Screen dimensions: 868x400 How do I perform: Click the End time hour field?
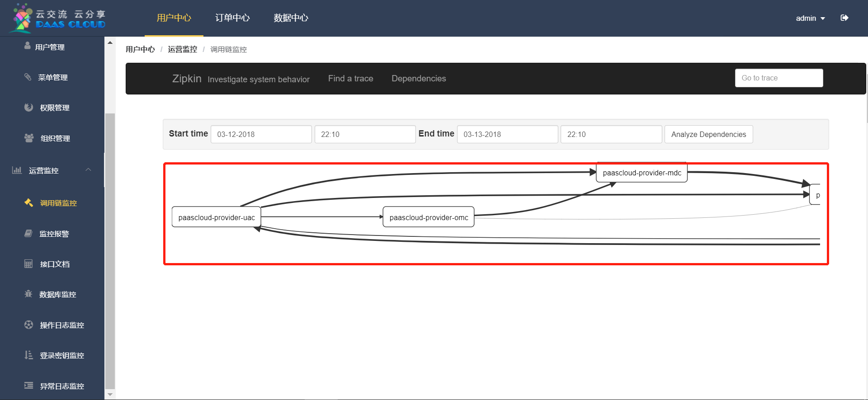611,134
